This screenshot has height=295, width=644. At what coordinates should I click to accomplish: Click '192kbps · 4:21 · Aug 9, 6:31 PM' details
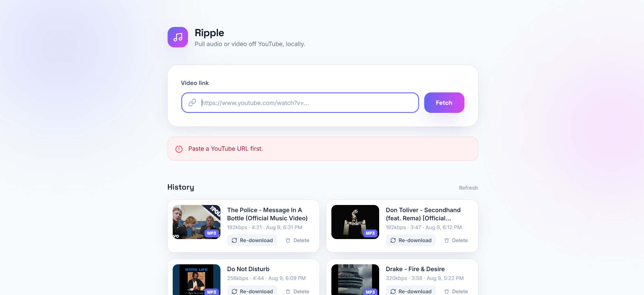pyautogui.click(x=264, y=227)
